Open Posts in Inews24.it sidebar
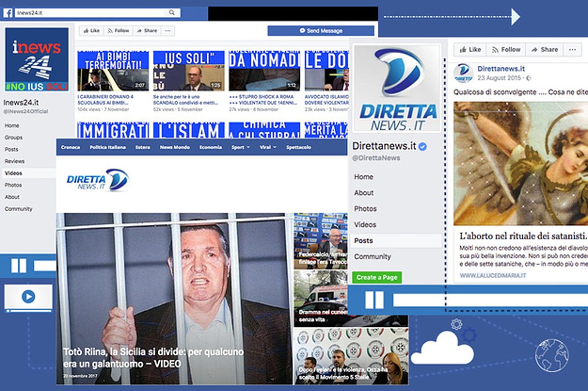This screenshot has height=391, width=588. tap(11, 149)
